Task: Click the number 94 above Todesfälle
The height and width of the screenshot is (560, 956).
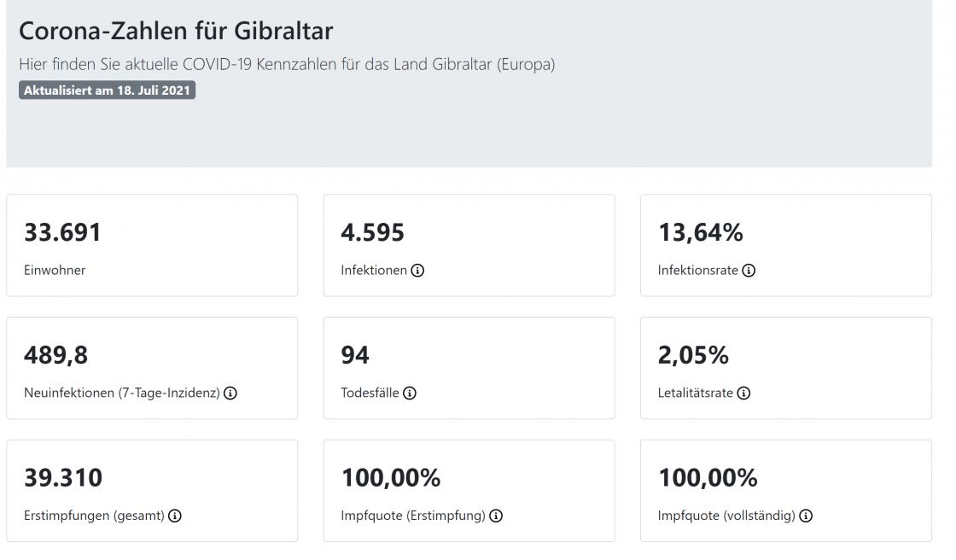Action: [x=355, y=355]
